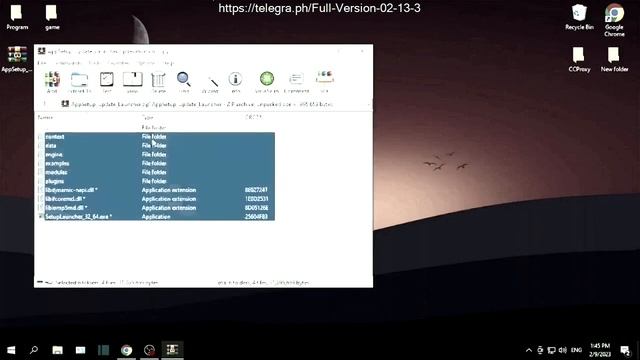The height and width of the screenshot is (360, 640).
Task: Open the notification center icon
Action: point(625,350)
